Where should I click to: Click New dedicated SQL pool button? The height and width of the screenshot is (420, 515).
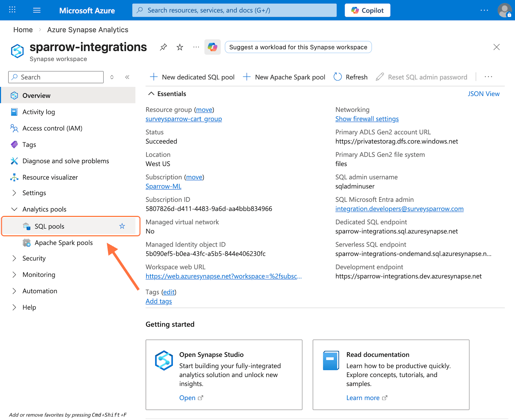coord(192,77)
